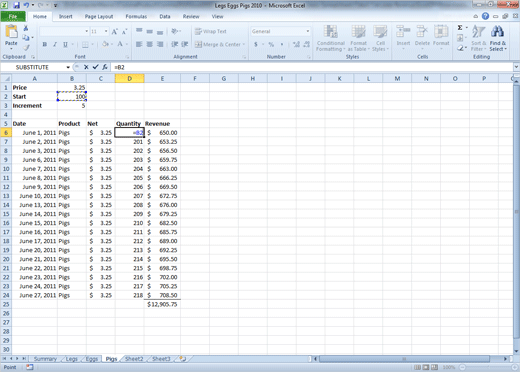520x372 pixels.
Task: Click the Orientation icon
Action: pyautogui.click(x=175, y=31)
